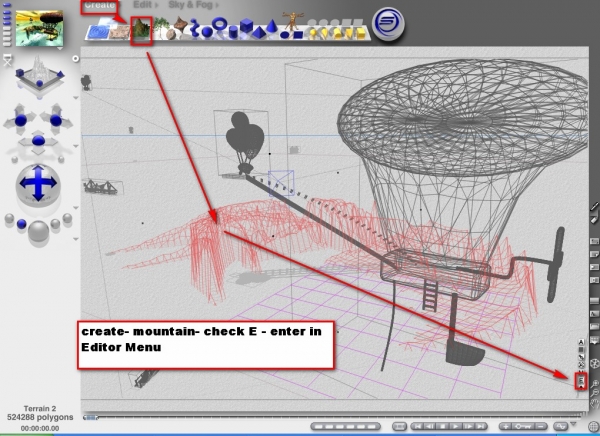Viewport: 600px width, 436px height.
Task: Open the Create palette menu
Action: (99, 5)
